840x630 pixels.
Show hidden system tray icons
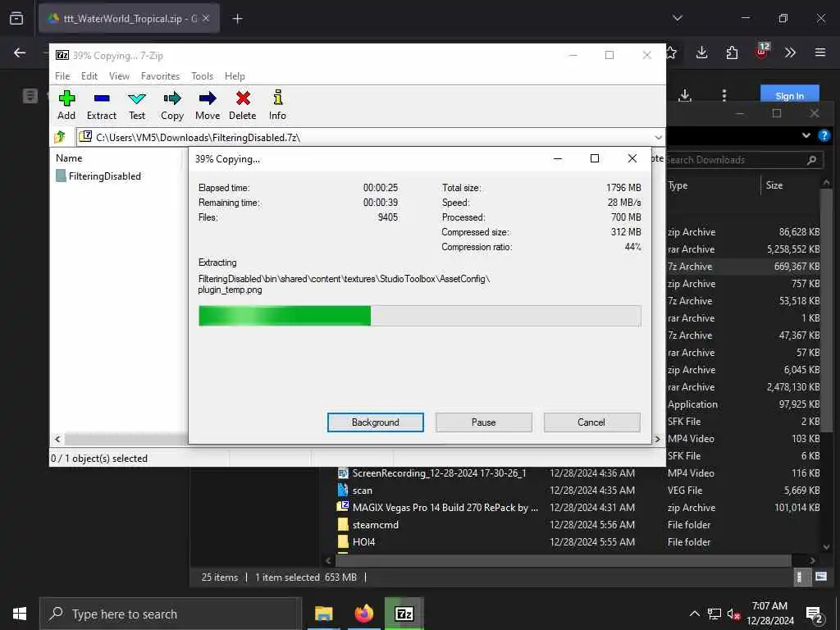[694, 614]
